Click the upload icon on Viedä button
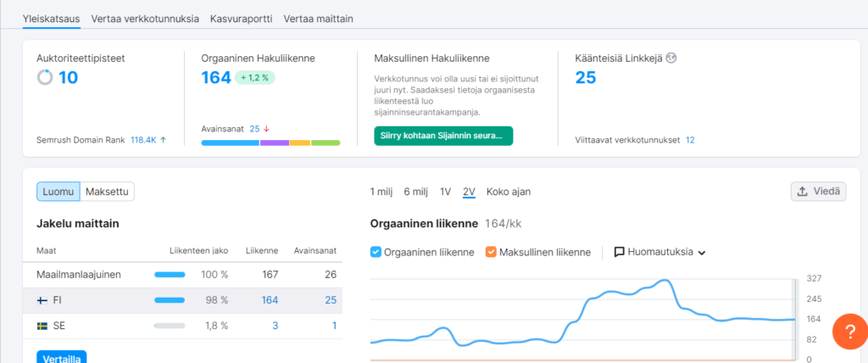The width and height of the screenshot is (868, 363). tap(802, 192)
